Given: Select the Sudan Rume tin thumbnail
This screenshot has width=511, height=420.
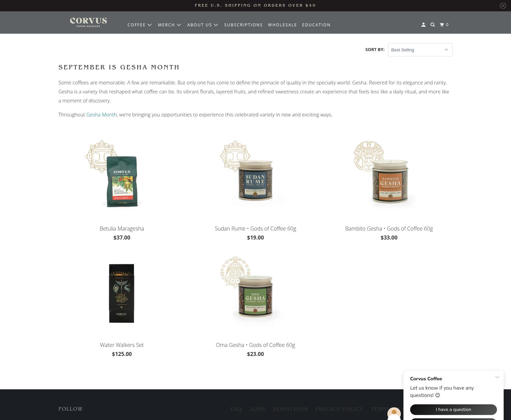Looking at the screenshot, I should point(255,175).
